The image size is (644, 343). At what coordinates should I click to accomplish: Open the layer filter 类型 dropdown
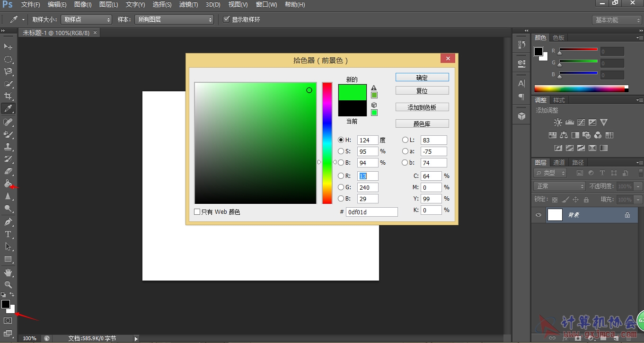550,173
